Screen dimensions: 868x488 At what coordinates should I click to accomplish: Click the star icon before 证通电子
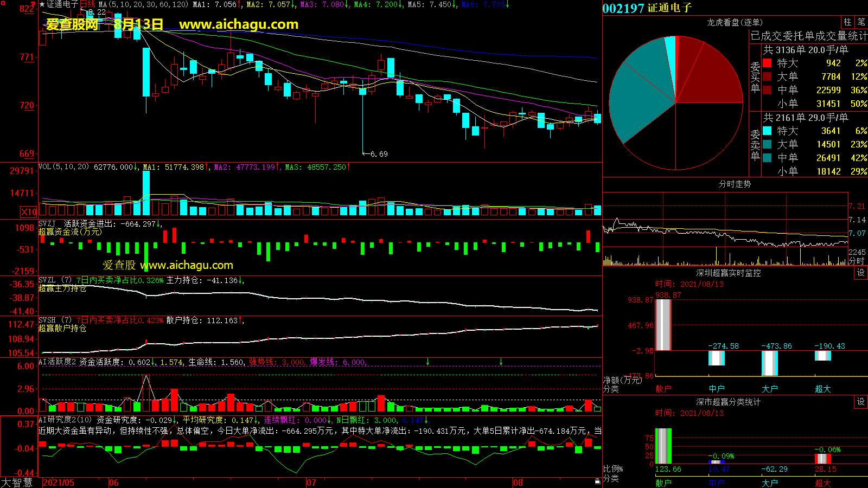(42, 4)
